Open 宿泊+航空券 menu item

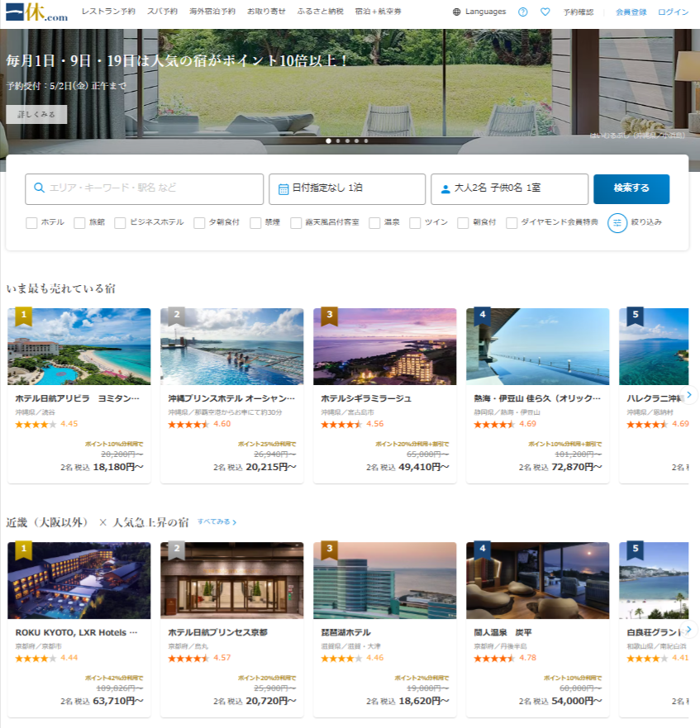[x=379, y=12]
